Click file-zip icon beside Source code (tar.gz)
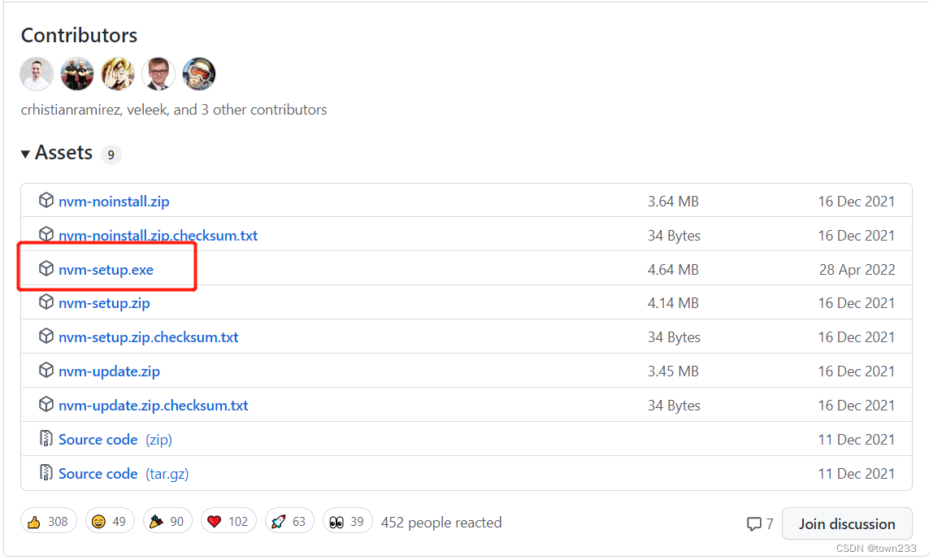Viewport: 929px width, 560px height. tap(46, 472)
